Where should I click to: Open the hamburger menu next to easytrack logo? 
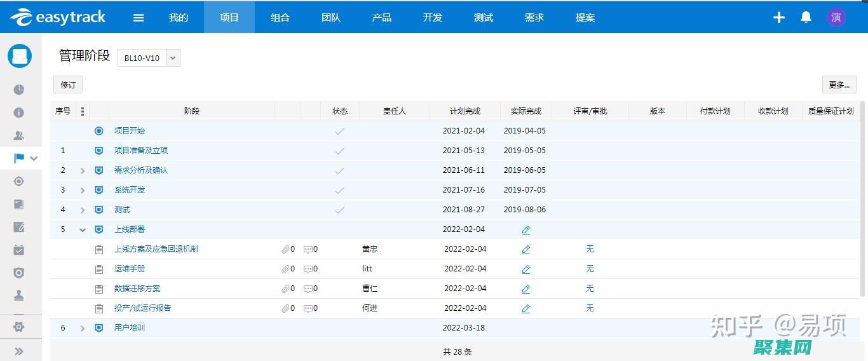click(139, 18)
